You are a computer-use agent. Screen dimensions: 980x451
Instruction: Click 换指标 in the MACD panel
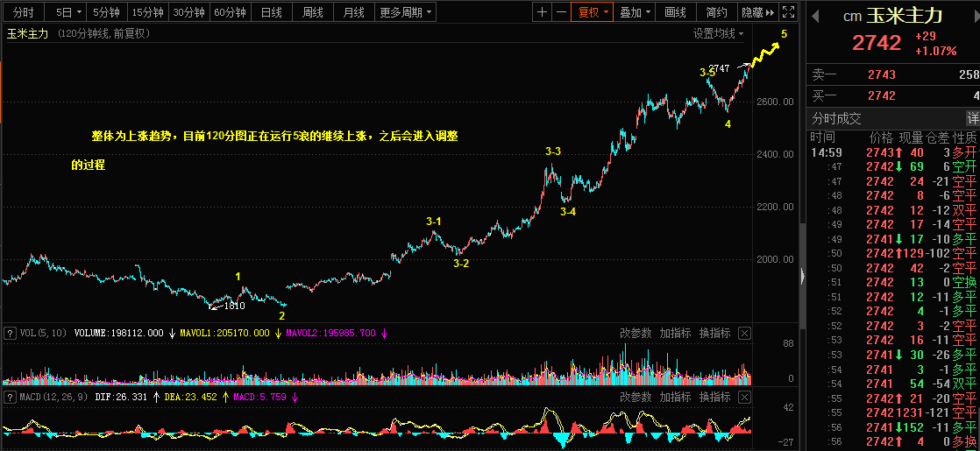pos(715,397)
